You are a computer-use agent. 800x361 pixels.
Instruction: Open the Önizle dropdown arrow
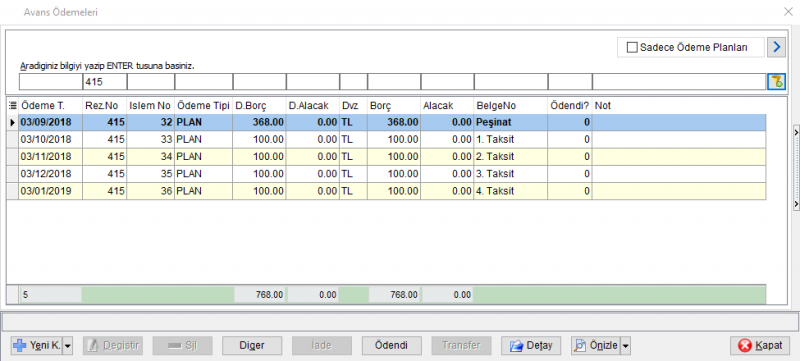point(626,345)
